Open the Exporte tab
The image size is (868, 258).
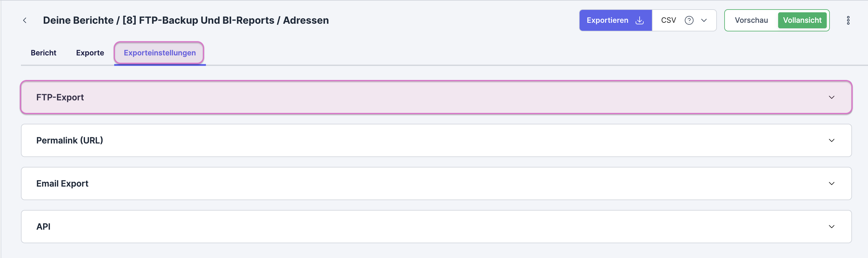(90, 53)
